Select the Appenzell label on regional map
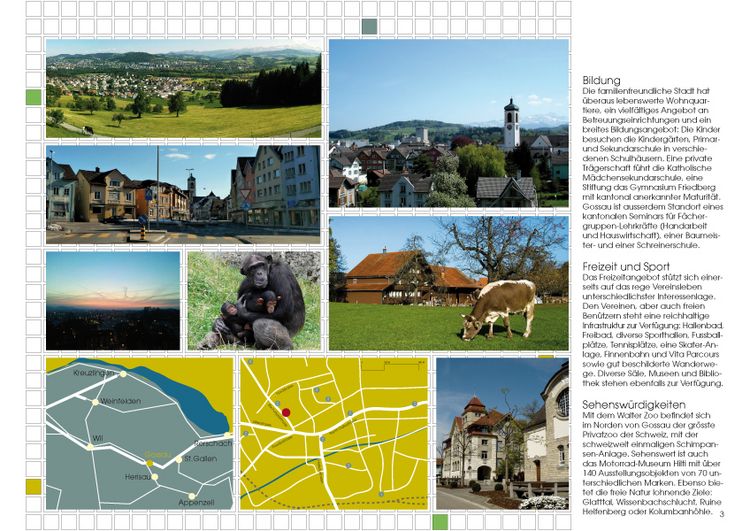Screen dimensions: 750x531 [196, 503]
